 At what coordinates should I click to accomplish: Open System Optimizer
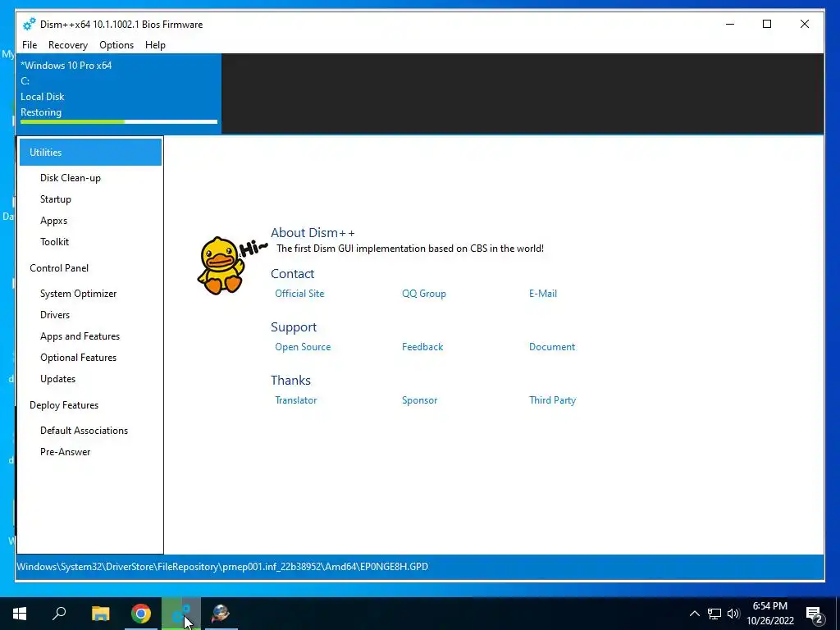[x=78, y=294]
